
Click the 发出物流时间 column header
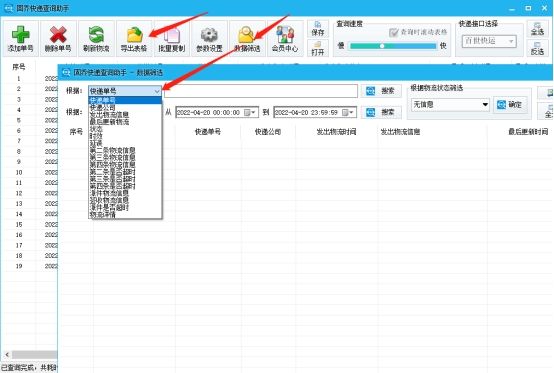pyautogui.click(x=336, y=132)
